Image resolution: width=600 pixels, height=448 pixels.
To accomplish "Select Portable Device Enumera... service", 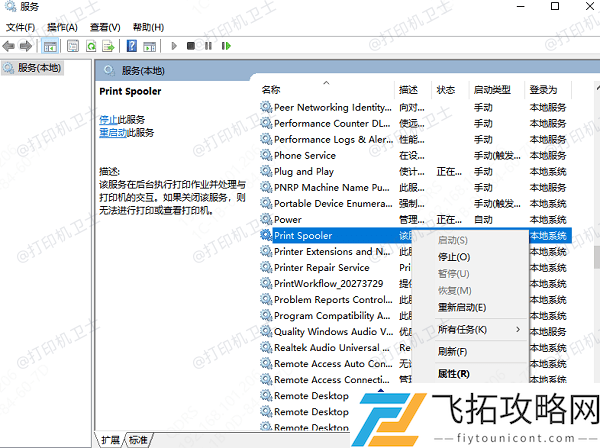I will tap(415, 204).
